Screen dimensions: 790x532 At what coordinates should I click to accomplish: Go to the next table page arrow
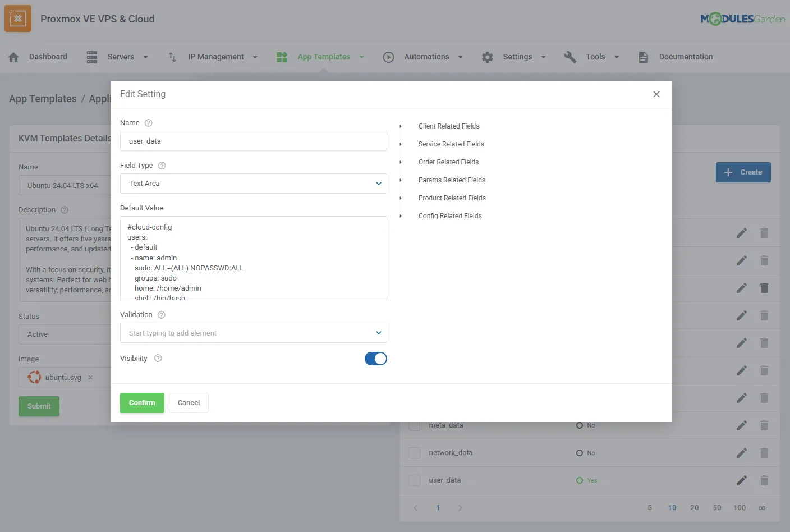(x=460, y=508)
